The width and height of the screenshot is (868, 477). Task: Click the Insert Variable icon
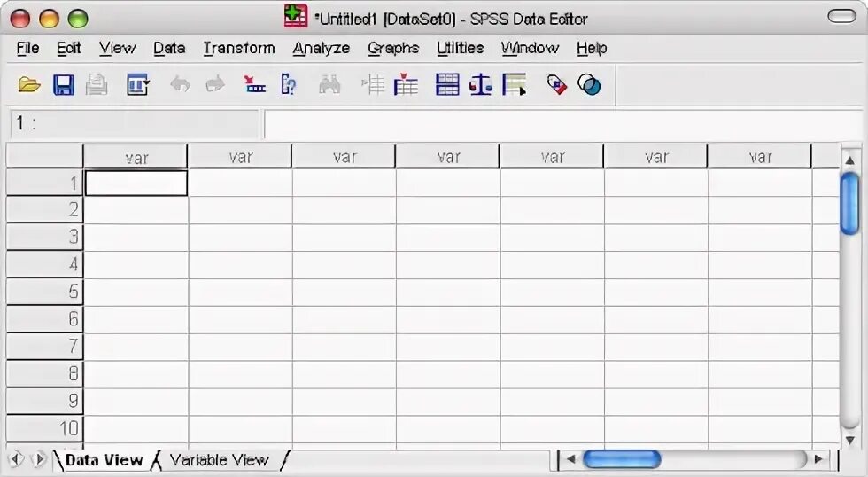[406, 85]
